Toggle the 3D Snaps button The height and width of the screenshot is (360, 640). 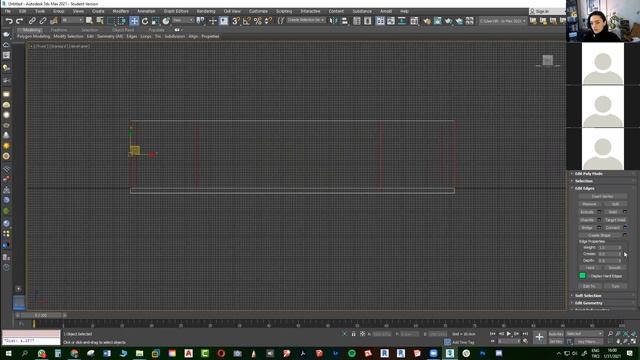pyautogui.click(x=236, y=21)
